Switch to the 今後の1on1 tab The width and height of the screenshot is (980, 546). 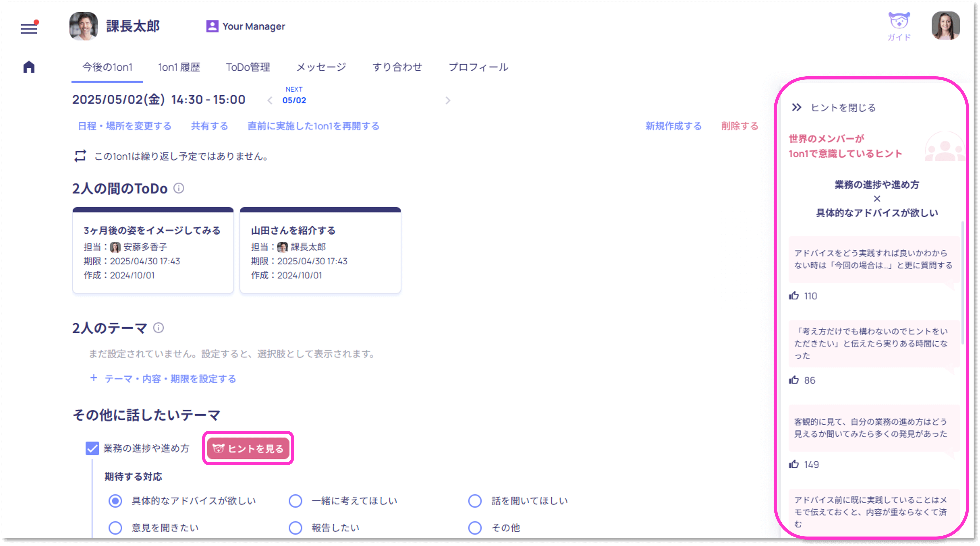(x=107, y=67)
